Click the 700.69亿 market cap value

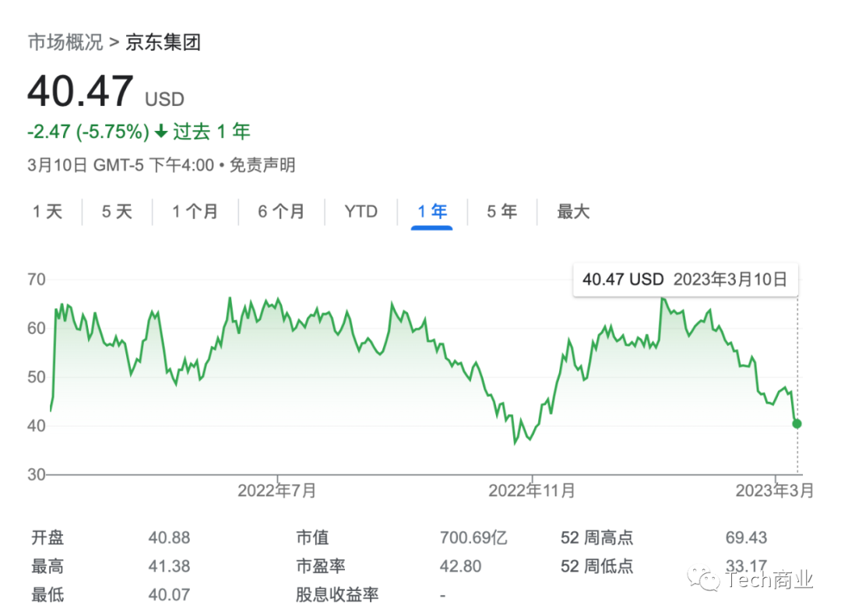click(473, 537)
